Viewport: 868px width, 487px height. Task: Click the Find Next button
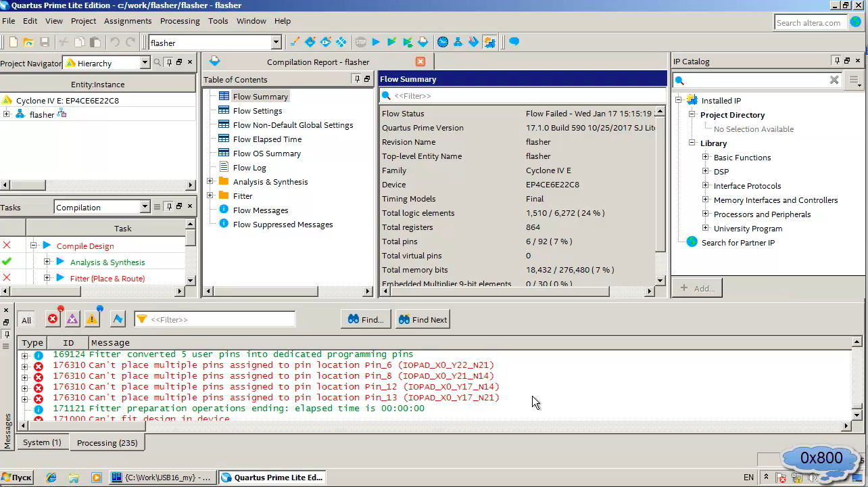click(x=423, y=319)
